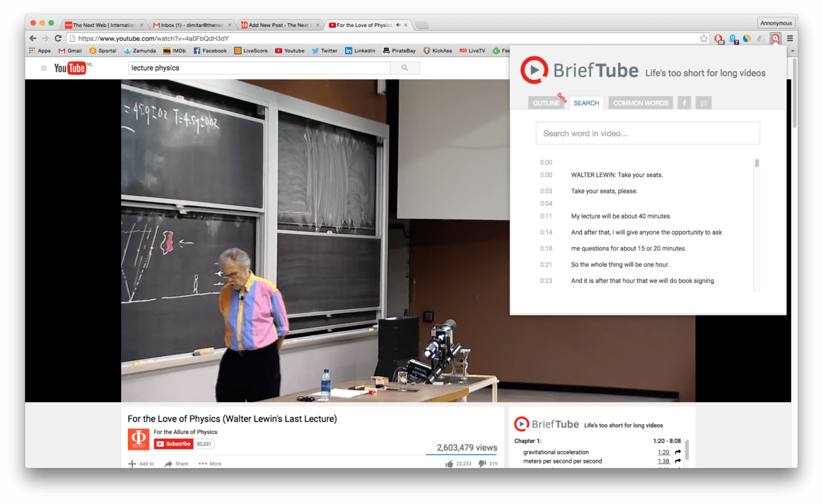
Task: Open Chrome's hamburger menu
Action: pyautogui.click(x=790, y=38)
